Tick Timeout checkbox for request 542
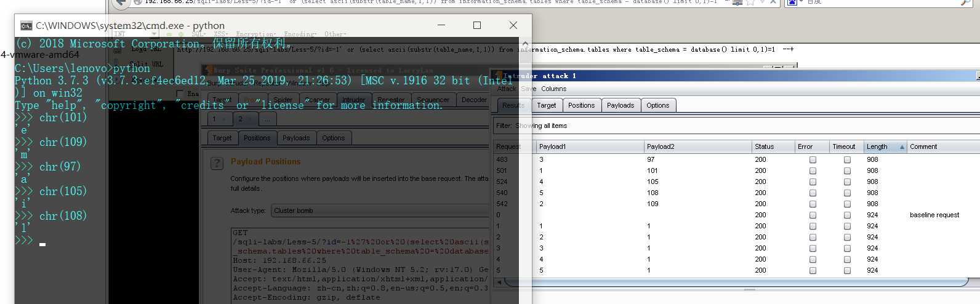Viewport: 980px width, 304px height. pyautogui.click(x=847, y=204)
